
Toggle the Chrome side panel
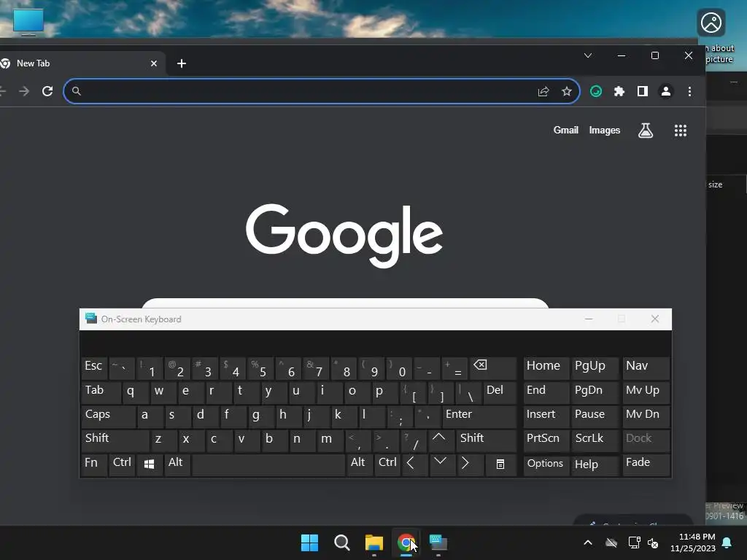pyautogui.click(x=643, y=91)
